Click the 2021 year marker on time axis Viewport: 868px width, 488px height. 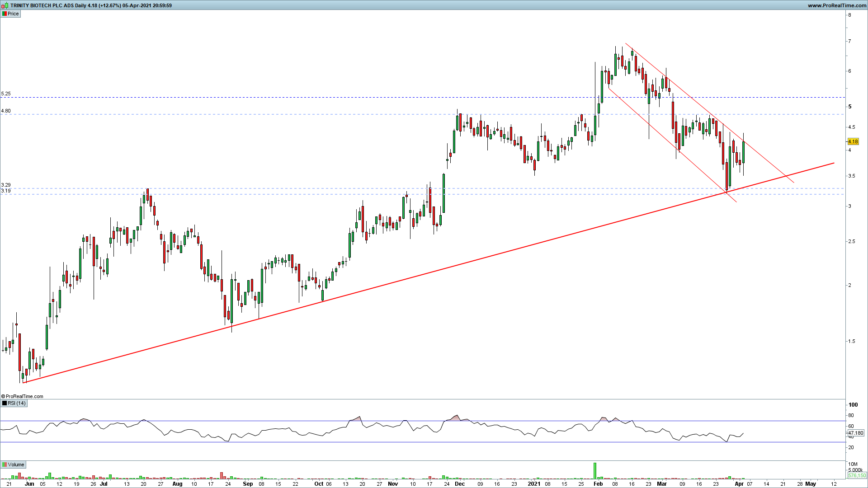[x=534, y=483]
